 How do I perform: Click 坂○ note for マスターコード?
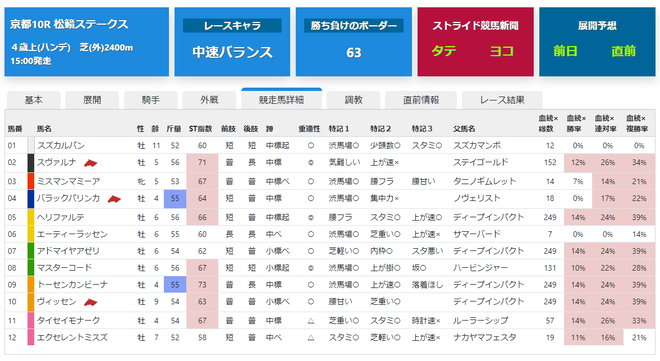point(419,268)
